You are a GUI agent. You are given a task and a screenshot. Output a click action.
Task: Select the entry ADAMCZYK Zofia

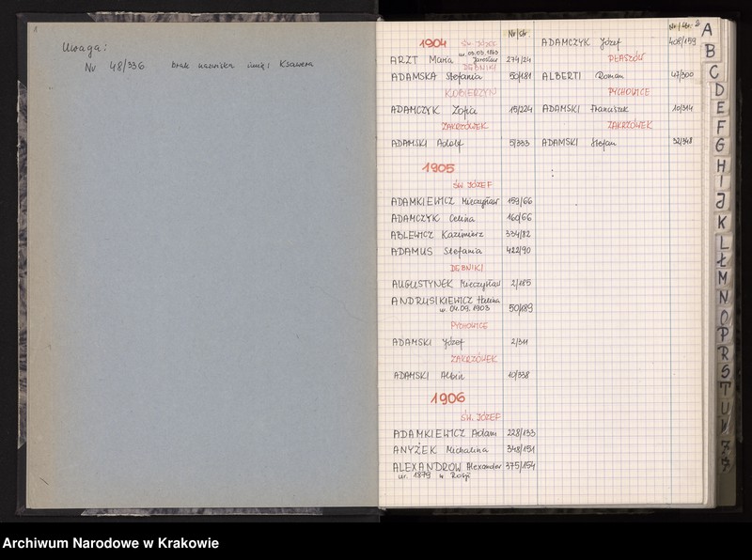click(433, 110)
